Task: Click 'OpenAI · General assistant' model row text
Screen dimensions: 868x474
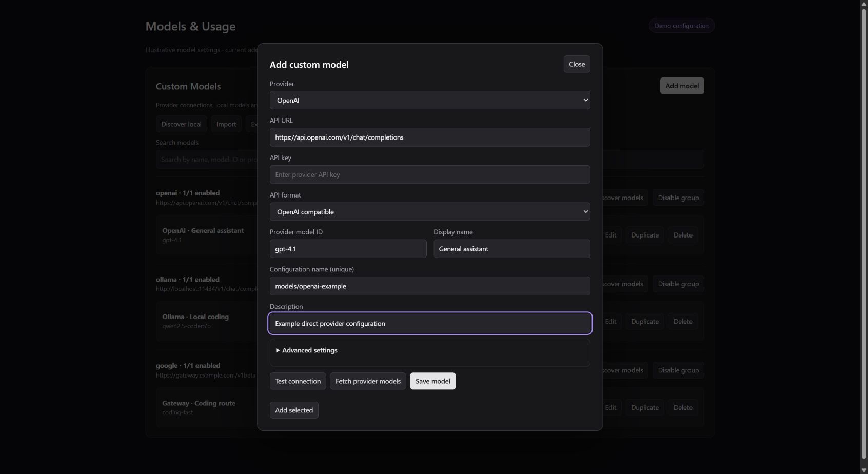Action: 203,230
